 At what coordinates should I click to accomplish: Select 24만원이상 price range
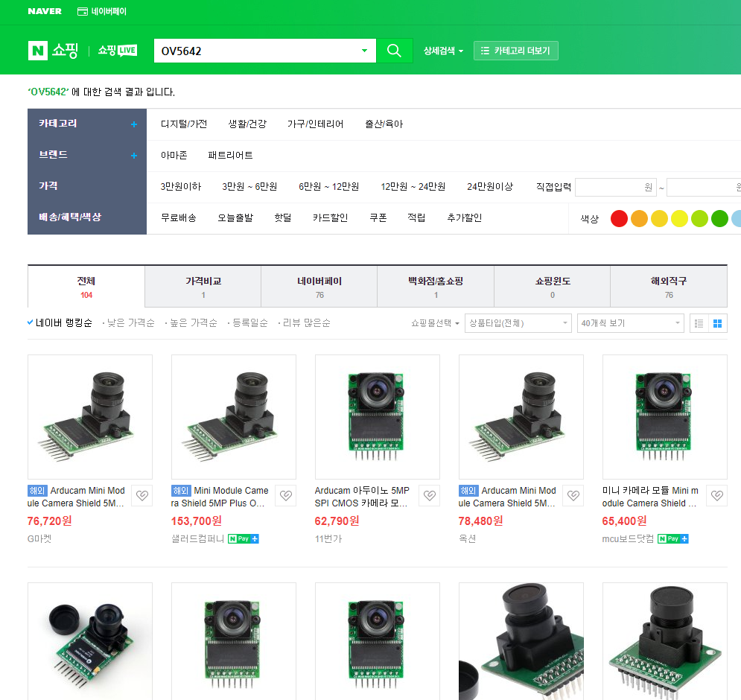(490, 187)
